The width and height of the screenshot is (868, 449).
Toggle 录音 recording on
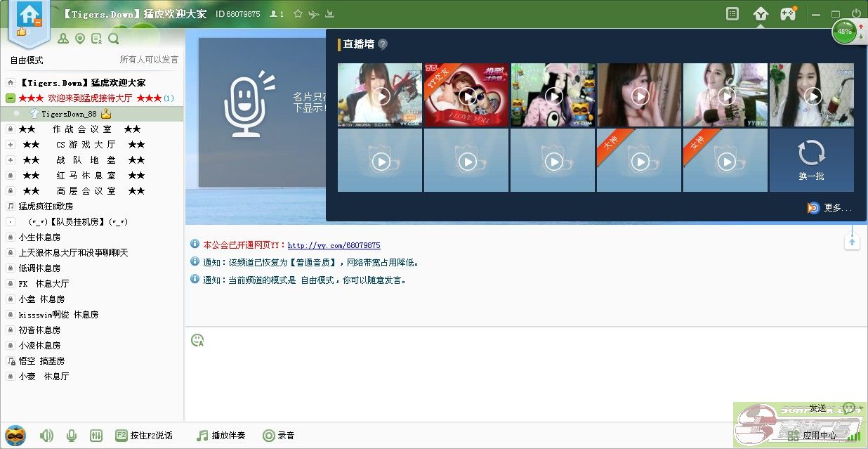pyautogui.click(x=278, y=436)
